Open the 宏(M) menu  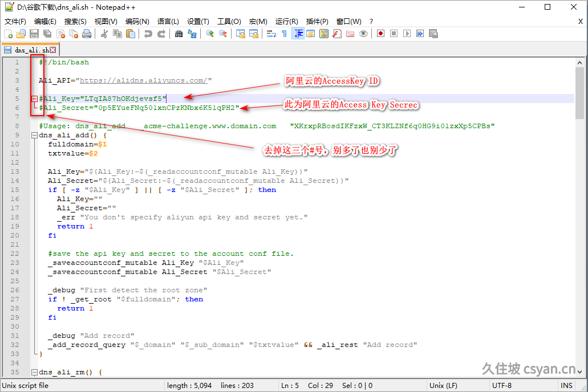pyautogui.click(x=258, y=21)
